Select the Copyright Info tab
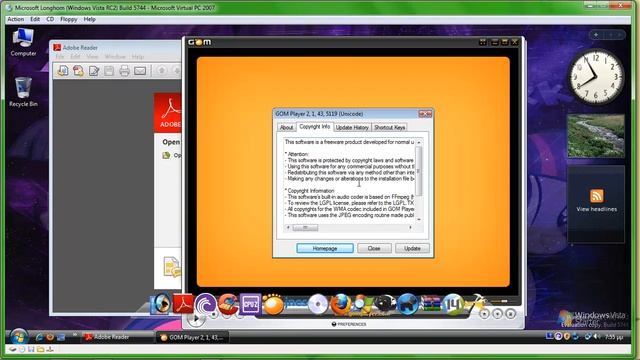This screenshot has width=640, height=360. 314,127
